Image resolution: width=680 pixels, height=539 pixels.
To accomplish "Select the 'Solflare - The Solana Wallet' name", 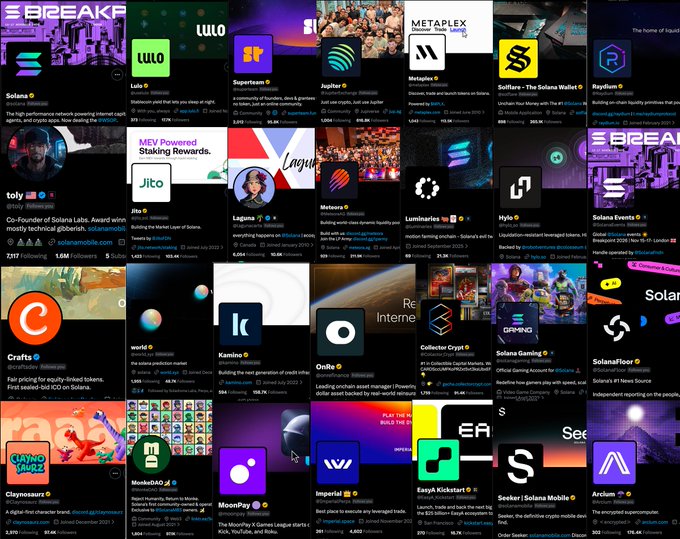I will click(x=537, y=87).
